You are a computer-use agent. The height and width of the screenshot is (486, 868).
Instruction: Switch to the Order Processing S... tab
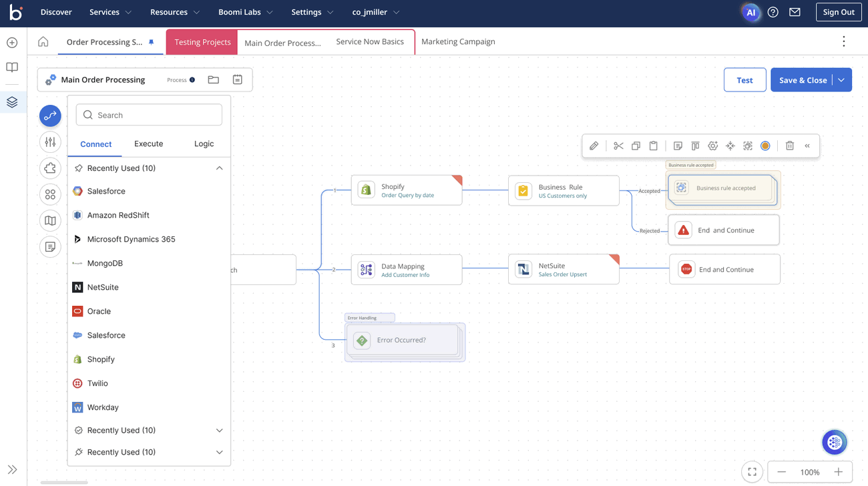coord(110,41)
